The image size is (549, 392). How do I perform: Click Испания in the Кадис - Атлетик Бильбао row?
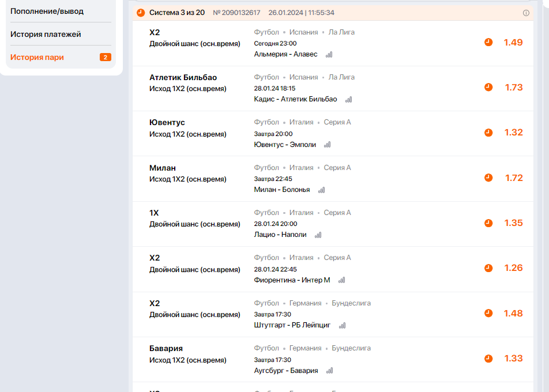click(x=303, y=77)
